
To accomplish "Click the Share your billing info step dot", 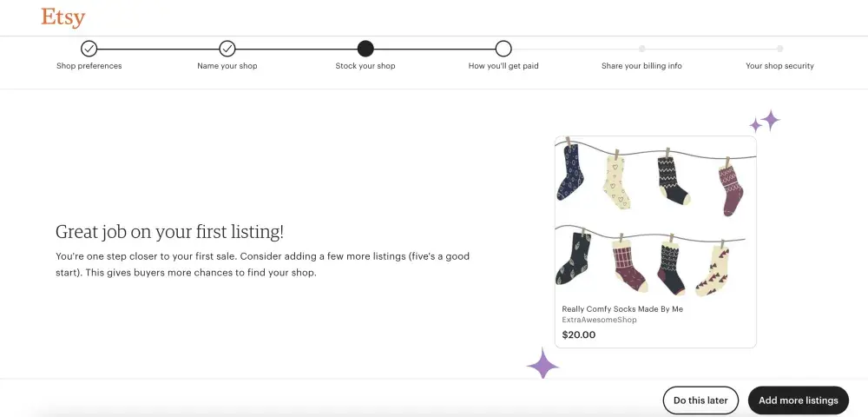I will tap(641, 49).
